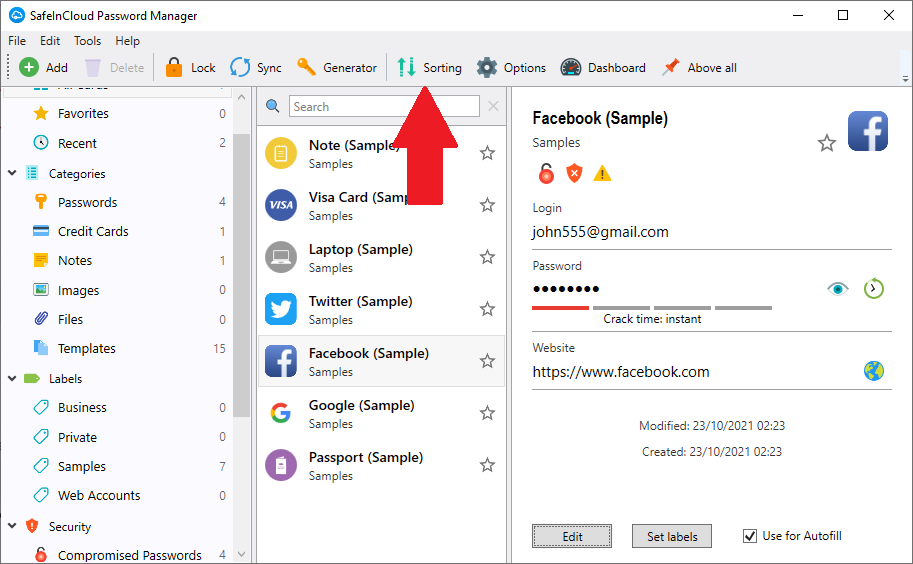Screen dimensions: 913x564
Task: Open website with the globe icon
Action: (873, 371)
